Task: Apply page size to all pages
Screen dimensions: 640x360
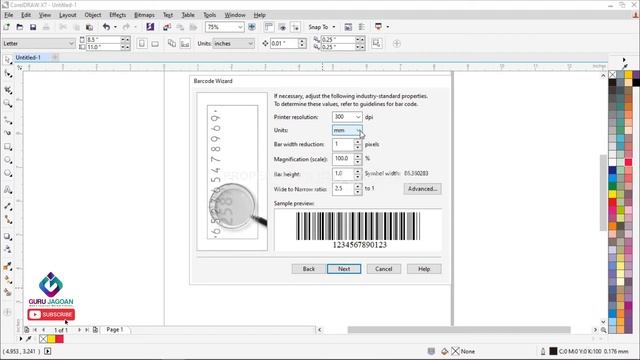Action: (x=172, y=43)
